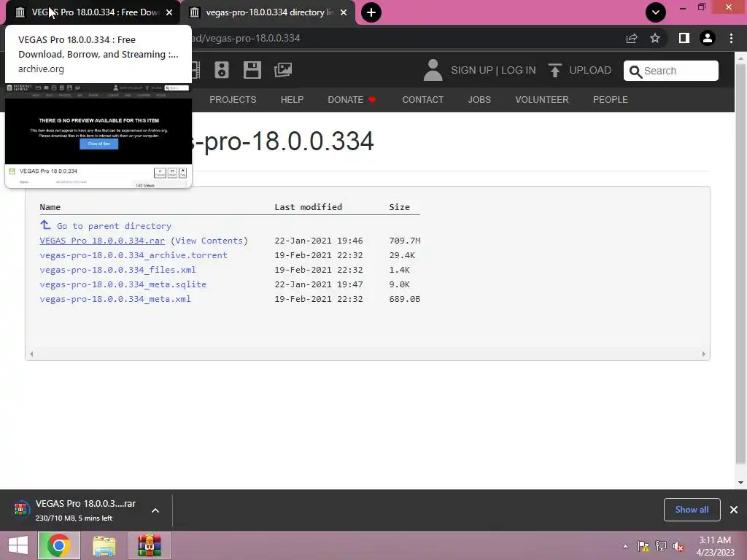Show hidden system tray icons

coord(625,546)
